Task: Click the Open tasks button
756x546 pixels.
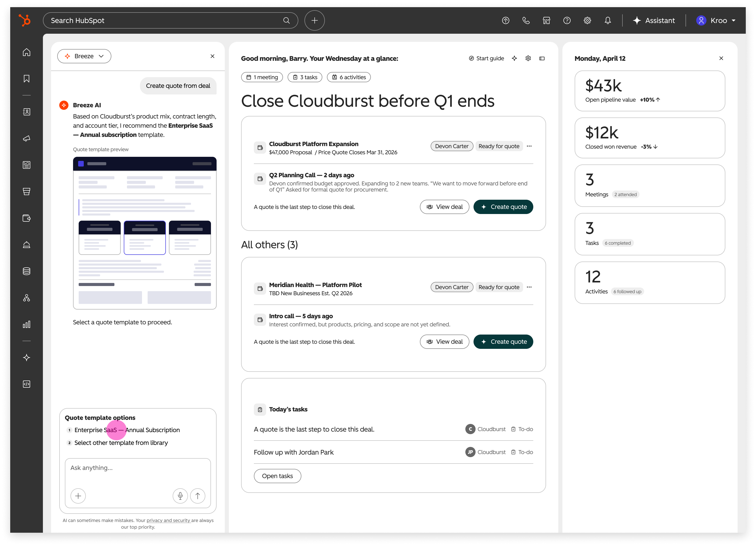Action: (x=277, y=476)
